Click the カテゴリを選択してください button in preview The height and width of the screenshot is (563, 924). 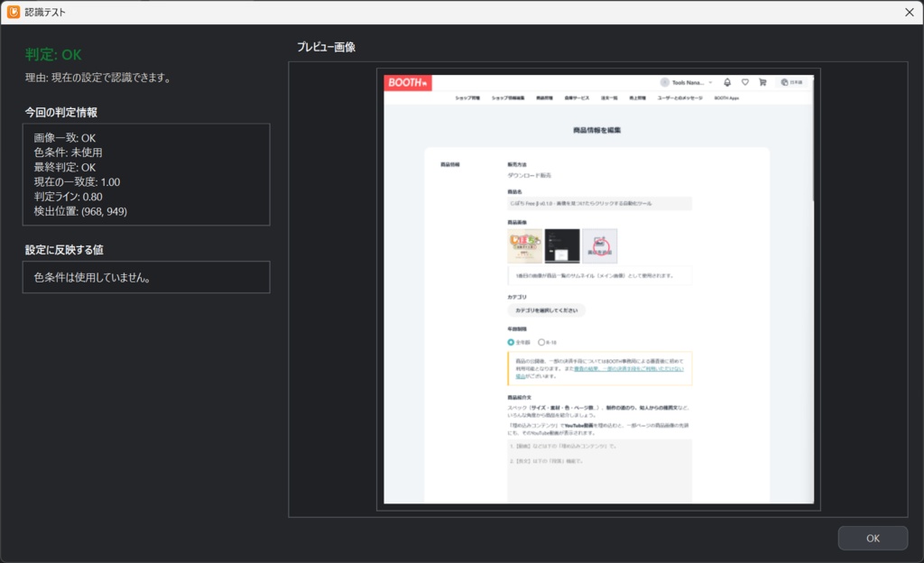click(x=546, y=310)
